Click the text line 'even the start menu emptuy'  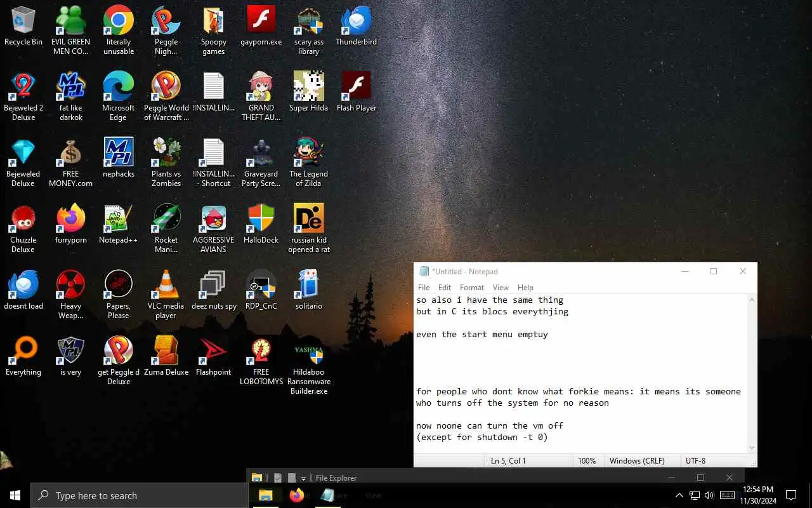coord(482,335)
